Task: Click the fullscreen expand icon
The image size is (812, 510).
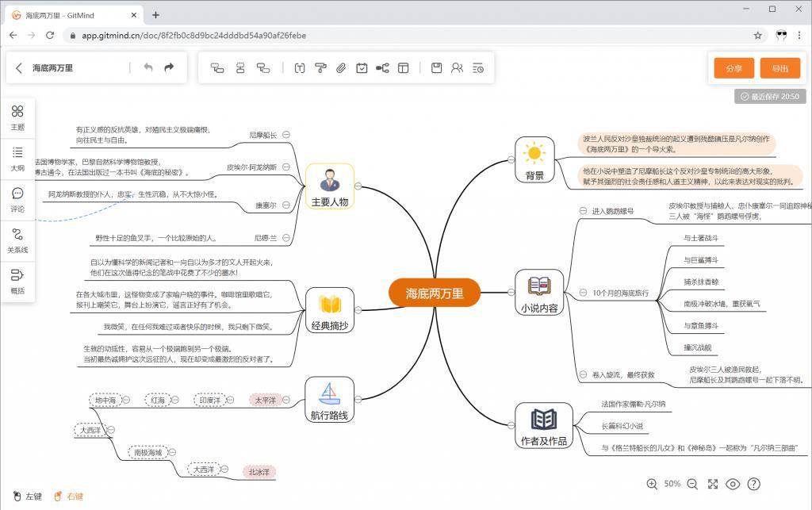Action: click(x=713, y=484)
